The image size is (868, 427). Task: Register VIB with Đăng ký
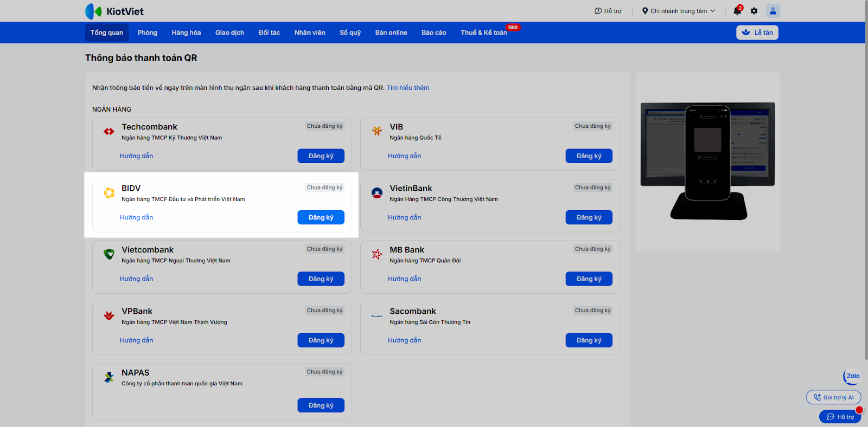click(589, 156)
